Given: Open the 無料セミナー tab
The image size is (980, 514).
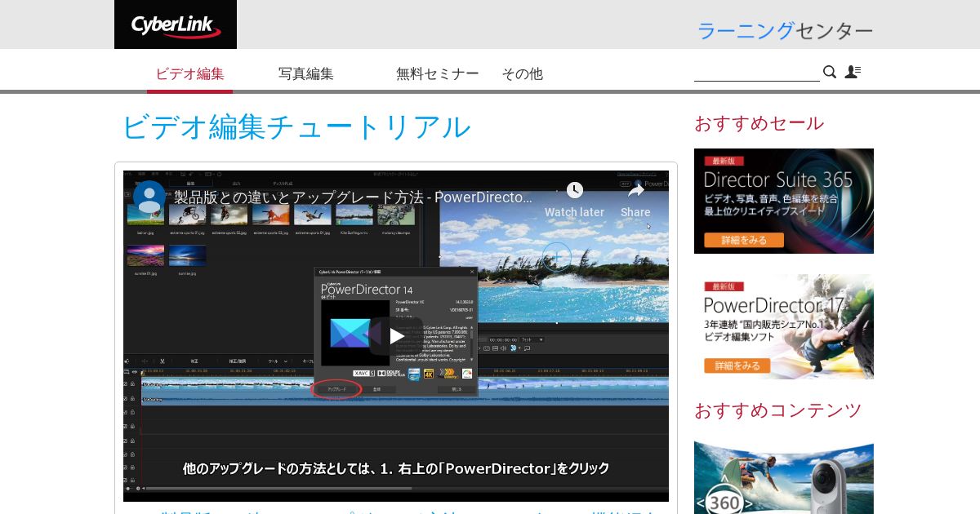Looking at the screenshot, I should click(438, 73).
